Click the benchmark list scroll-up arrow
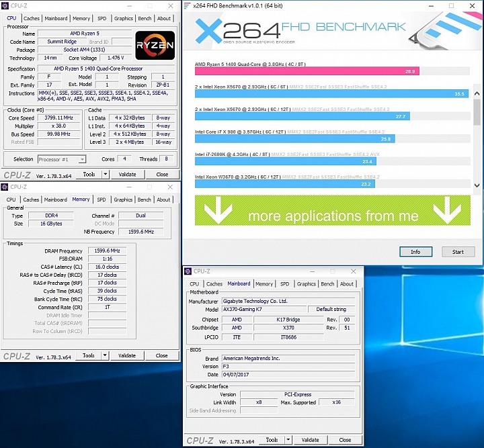 click(477, 94)
